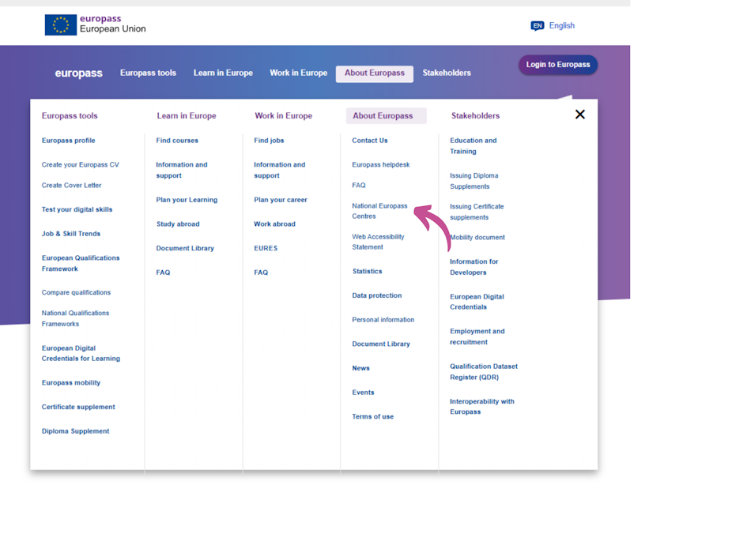Viewport: 747px width, 560px height.
Task: Open European Qualifications Framework link
Action: (81, 263)
